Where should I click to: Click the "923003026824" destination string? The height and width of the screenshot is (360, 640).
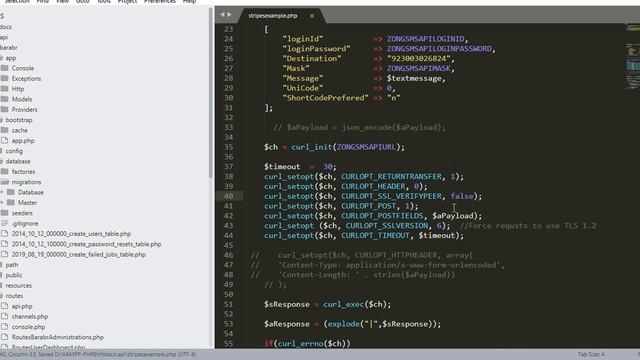pyautogui.click(x=418, y=58)
